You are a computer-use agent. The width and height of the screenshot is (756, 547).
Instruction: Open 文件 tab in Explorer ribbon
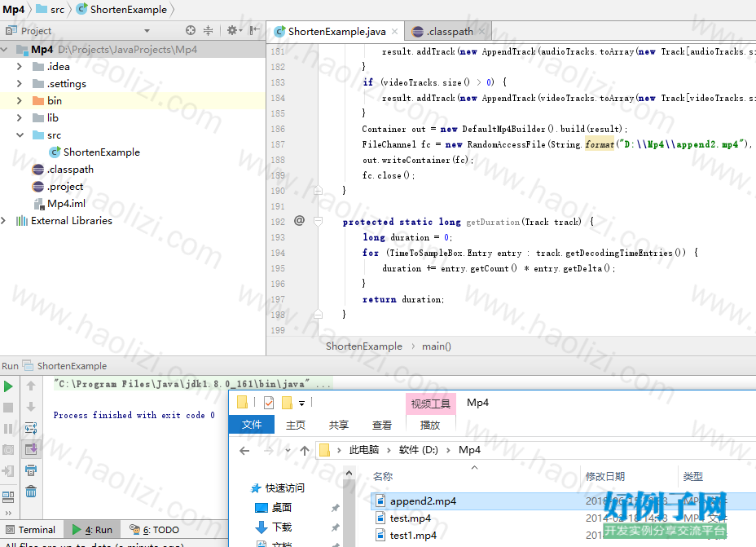(252, 425)
